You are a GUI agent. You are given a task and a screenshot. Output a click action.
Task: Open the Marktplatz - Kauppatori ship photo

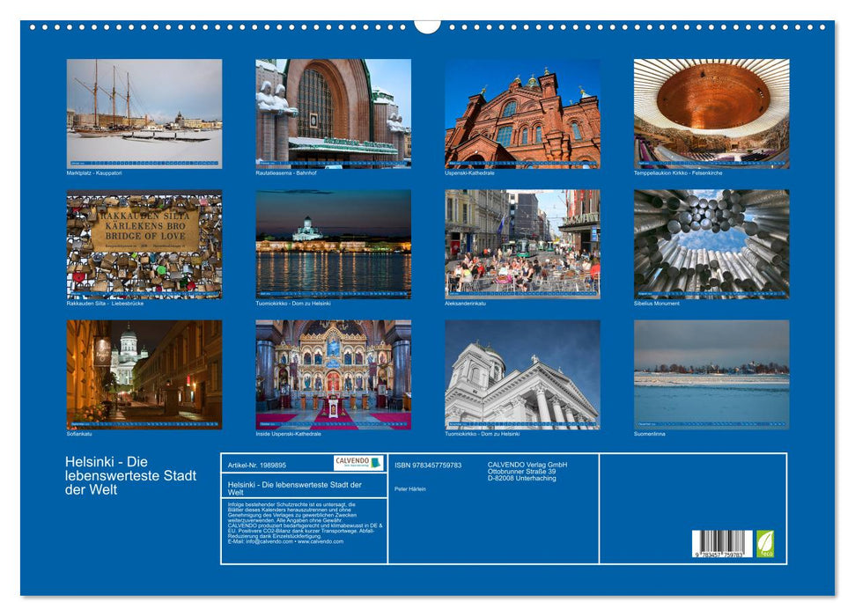[144, 113]
